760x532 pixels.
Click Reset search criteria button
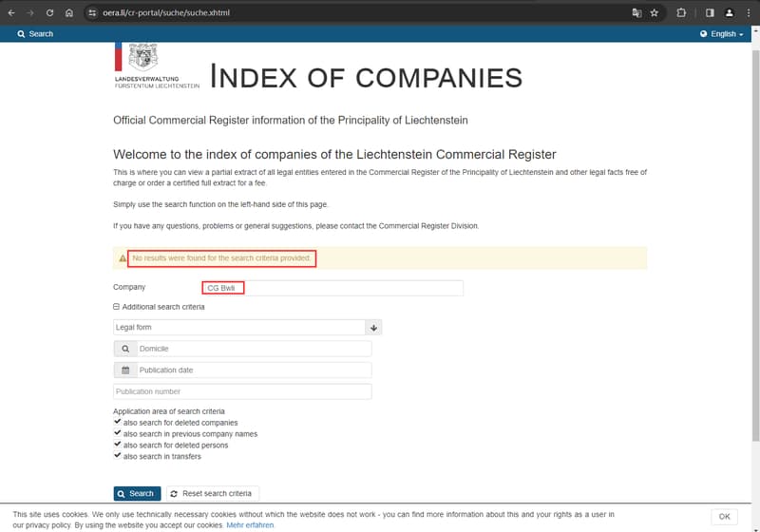(x=212, y=493)
